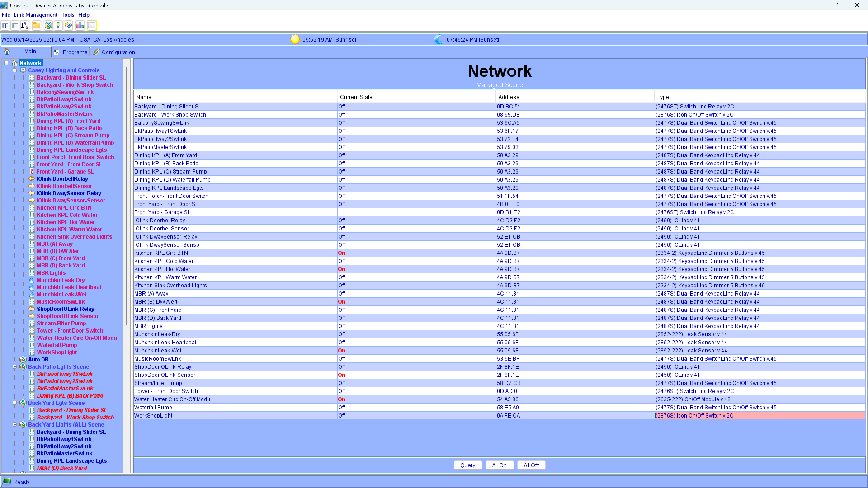The width and height of the screenshot is (868, 488).
Task: Click the Current State column header
Action: pyautogui.click(x=416, y=97)
